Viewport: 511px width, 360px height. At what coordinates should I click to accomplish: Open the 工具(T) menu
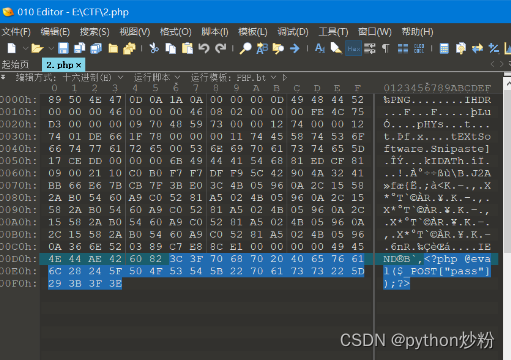coord(333,32)
